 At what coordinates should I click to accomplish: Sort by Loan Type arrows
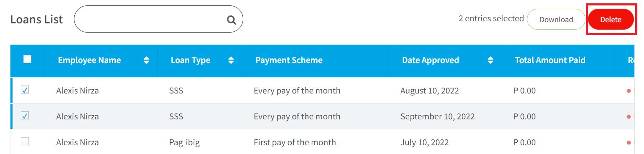tap(231, 60)
